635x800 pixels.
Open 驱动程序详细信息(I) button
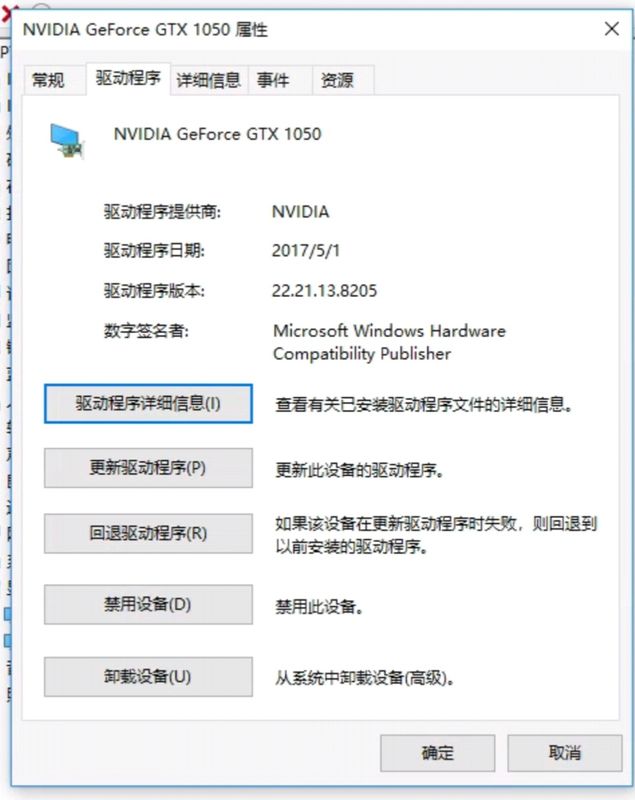coord(148,404)
